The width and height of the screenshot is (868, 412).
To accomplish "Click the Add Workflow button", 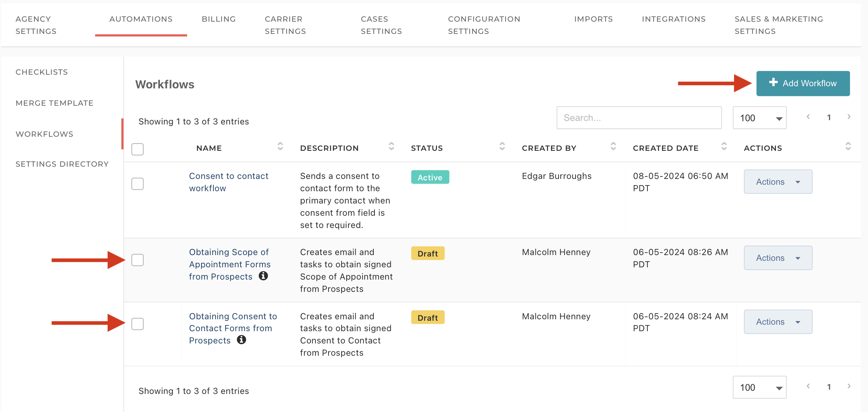I will pyautogui.click(x=803, y=83).
